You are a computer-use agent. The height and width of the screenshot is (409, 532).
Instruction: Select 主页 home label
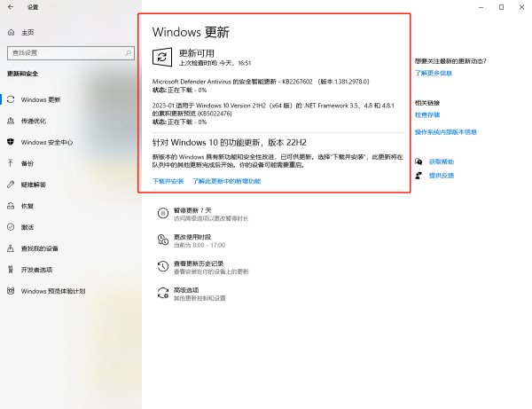27,33
